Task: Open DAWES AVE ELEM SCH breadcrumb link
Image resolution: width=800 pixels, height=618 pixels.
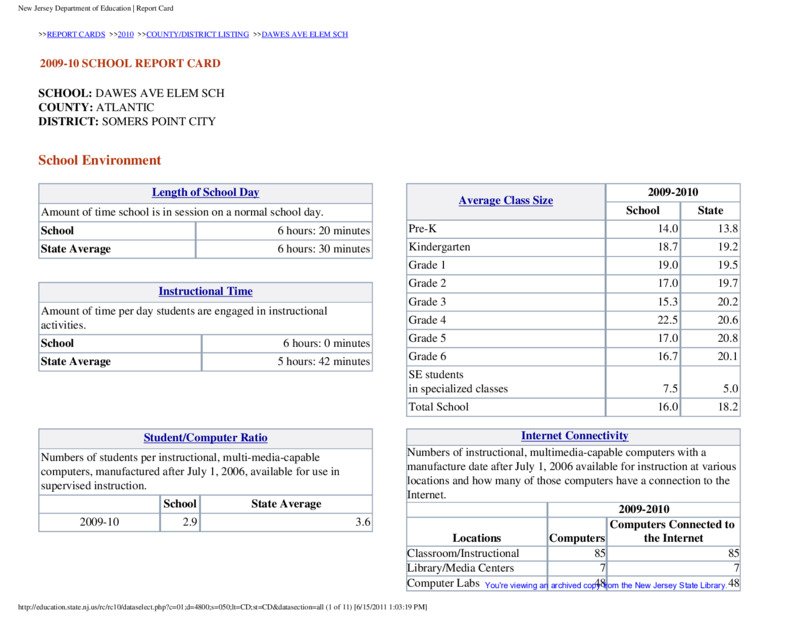Action: point(305,34)
